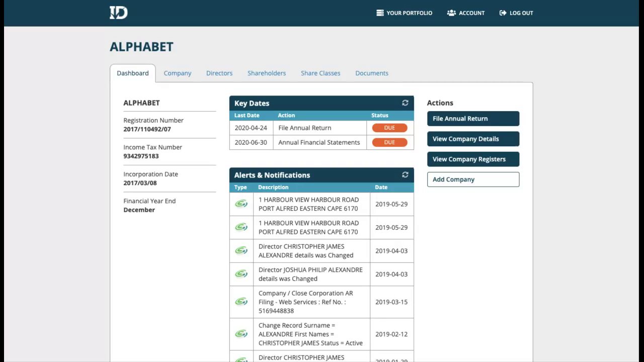This screenshot has width=644, height=362.
Task: Click the Type column header in Alerts
Action: (x=240, y=188)
